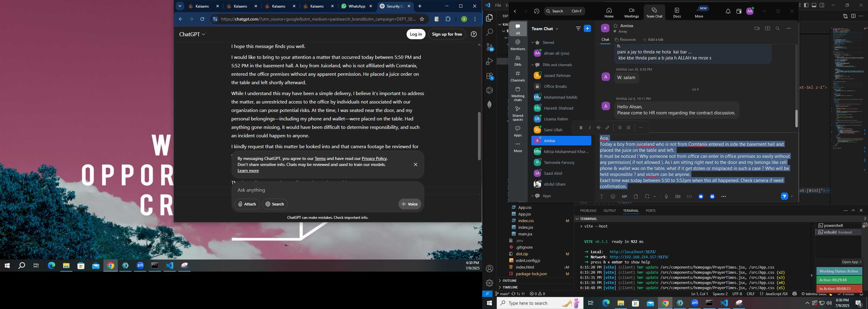Viewport: 868px width, 309px height.
Task: Open VS Code Manage gear icon
Action: tap(489, 283)
